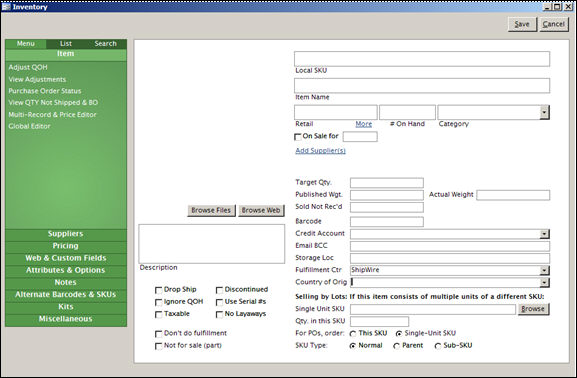Screen dimensions: 577x378
Task: Open the Credit Account dropdown
Action: click(x=544, y=234)
